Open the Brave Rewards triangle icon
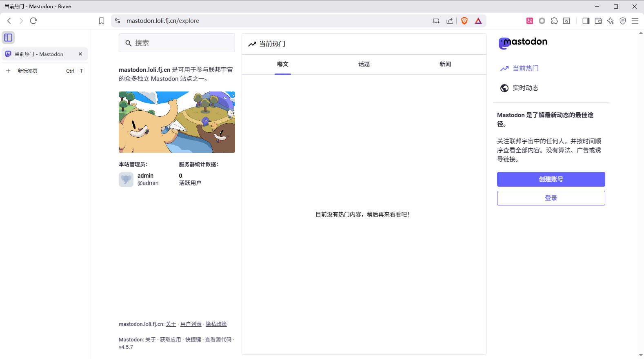644x359 pixels. [478, 21]
